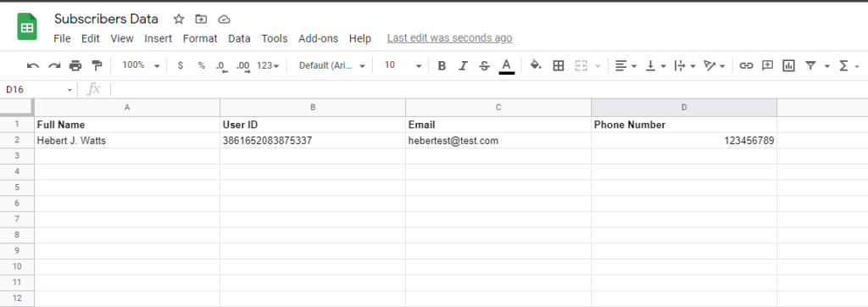Star the Subscribers Data document

178,20
